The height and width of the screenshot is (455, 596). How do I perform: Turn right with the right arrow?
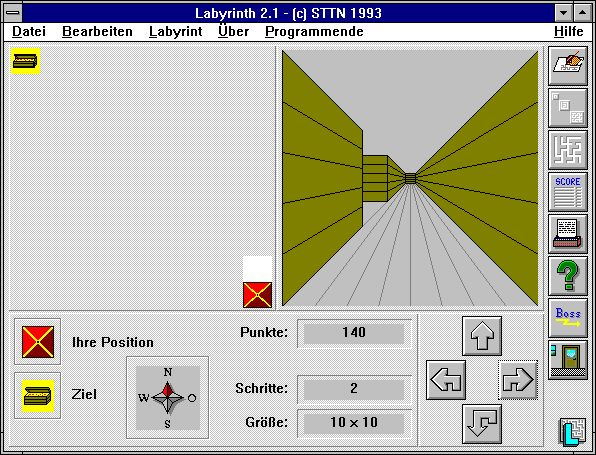pyautogui.click(x=518, y=380)
